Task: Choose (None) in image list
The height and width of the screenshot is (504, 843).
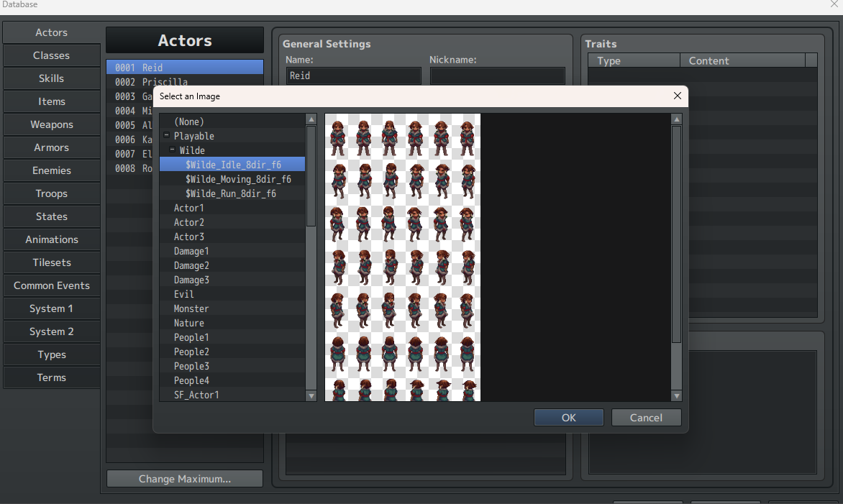Action: point(232,122)
